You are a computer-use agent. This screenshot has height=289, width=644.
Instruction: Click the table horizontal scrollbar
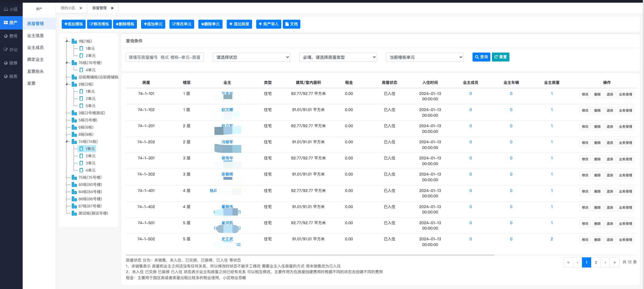(x=310, y=255)
